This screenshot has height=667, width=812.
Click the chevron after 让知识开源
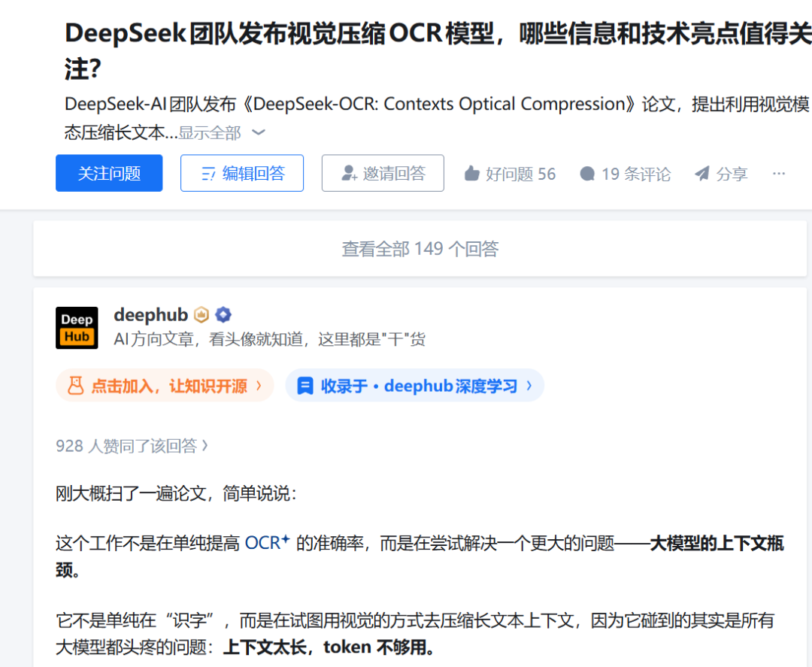259,385
